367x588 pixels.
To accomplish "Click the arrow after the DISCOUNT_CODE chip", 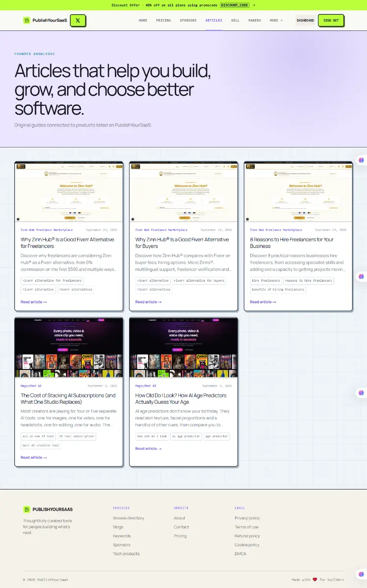I will tap(254, 5).
